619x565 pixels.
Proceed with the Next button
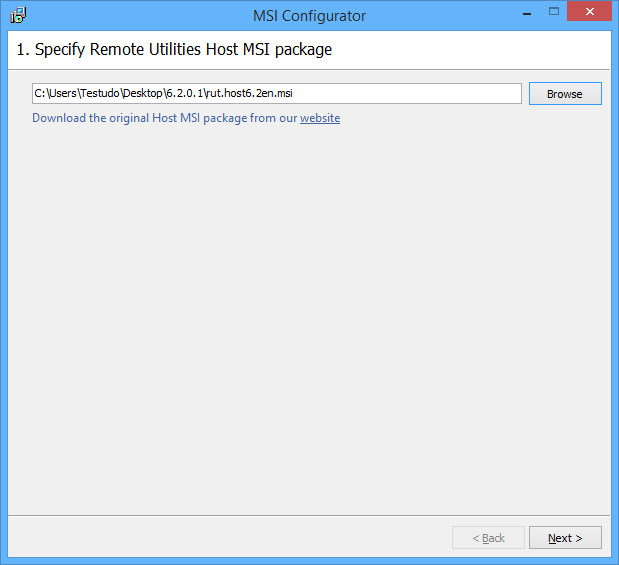coord(564,538)
